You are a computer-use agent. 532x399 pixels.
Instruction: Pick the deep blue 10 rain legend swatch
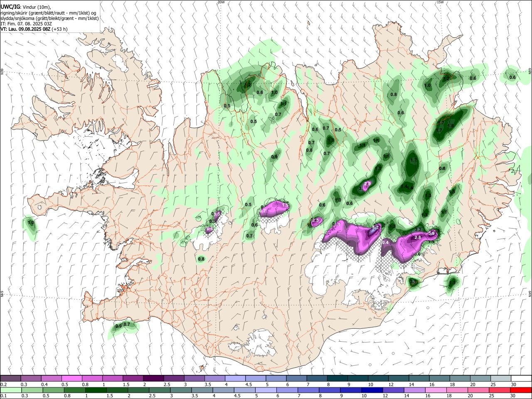click(x=372, y=390)
